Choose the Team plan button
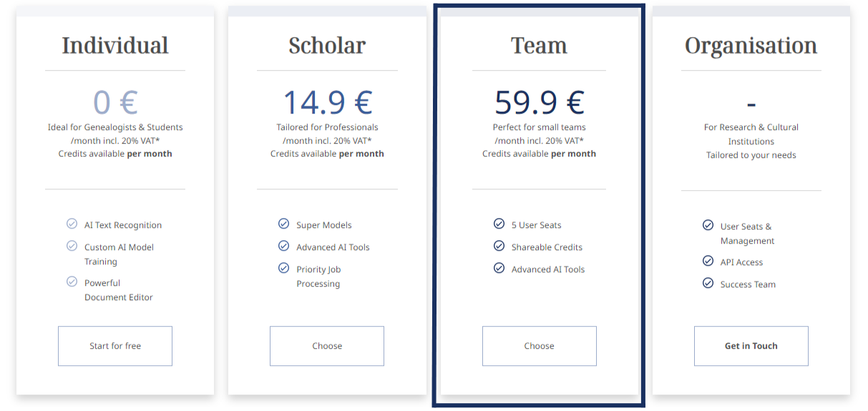The width and height of the screenshot is (868, 411). [x=539, y=346]
